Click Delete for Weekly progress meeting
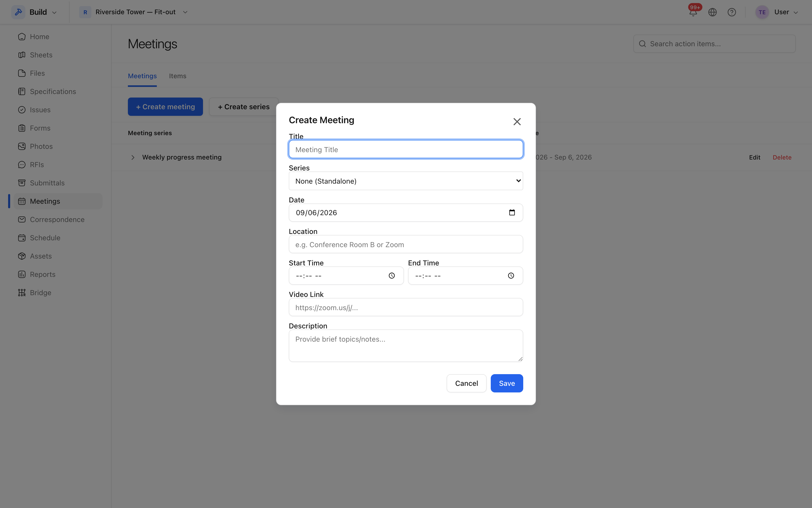This screenshot has width=812, height=508. (782, 157)
